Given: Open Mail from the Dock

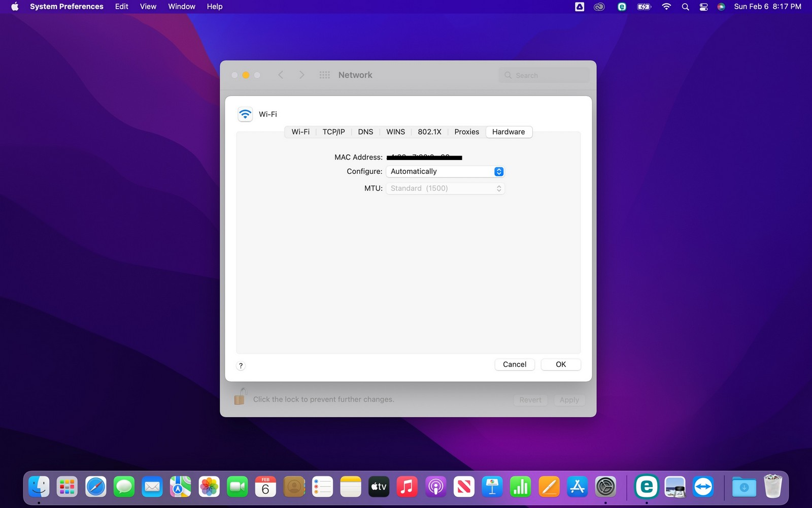Looking at the screenshot, I should click(x=152, y=487).
